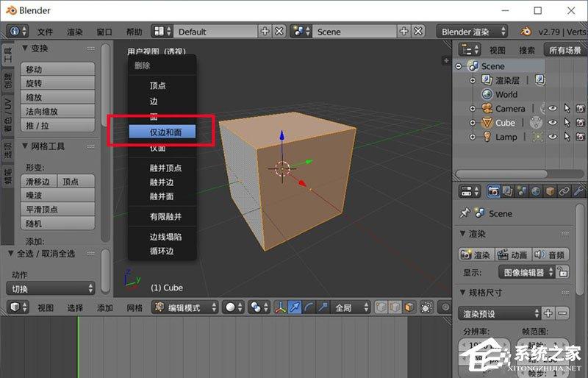This screenshot has height=378, width=588.
Task: Open the 3D View editor type selector
Action: [18, 307]
